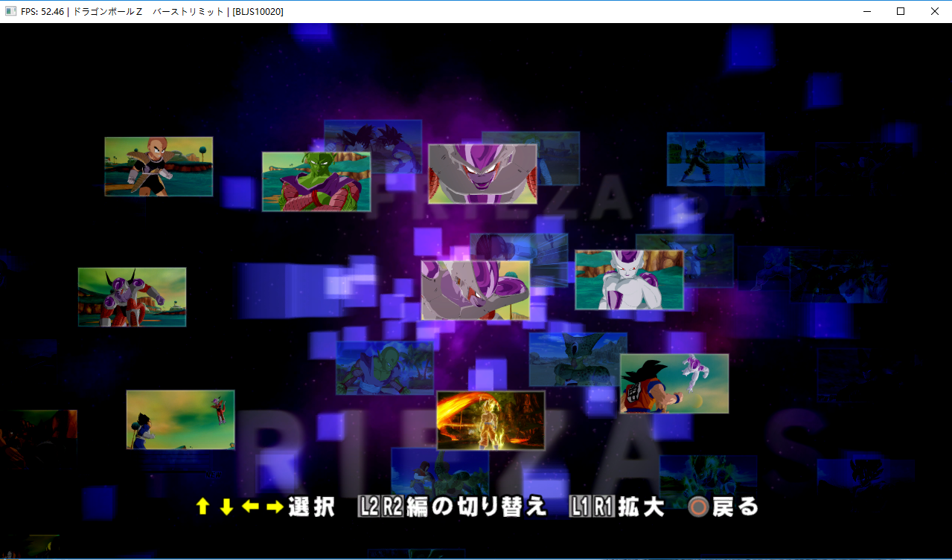Click the red circle back button icon
This screenshot has height=560, width=952.
tap(698, 507)
